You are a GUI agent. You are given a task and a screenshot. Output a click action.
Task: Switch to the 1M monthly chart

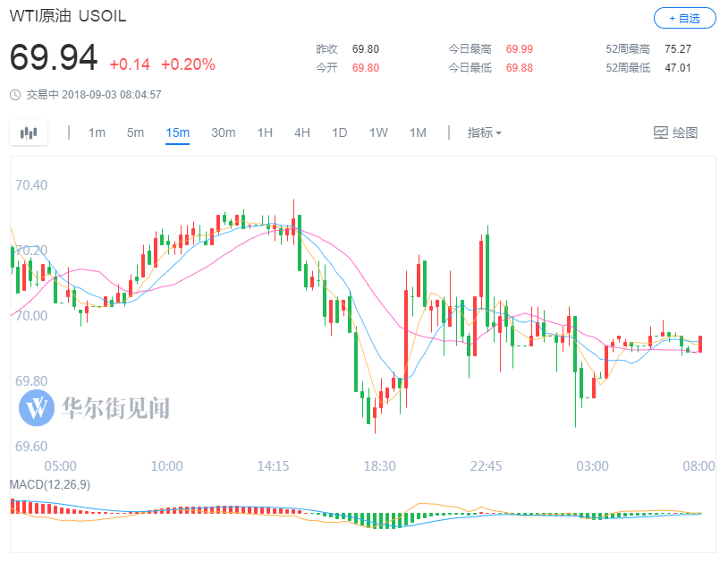point(418,132)
